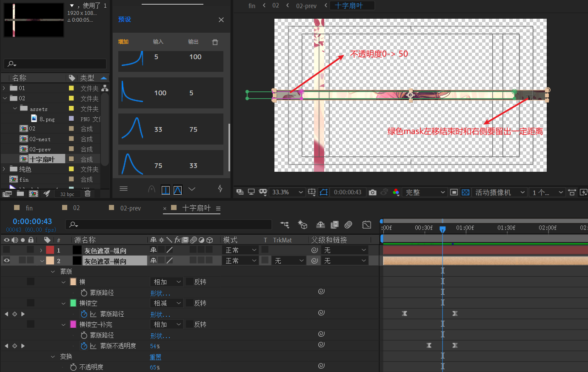This screenshot has width=588, height=372.
Task: Toggle mask and shape path visibility icon
Action: click(323, 192)
